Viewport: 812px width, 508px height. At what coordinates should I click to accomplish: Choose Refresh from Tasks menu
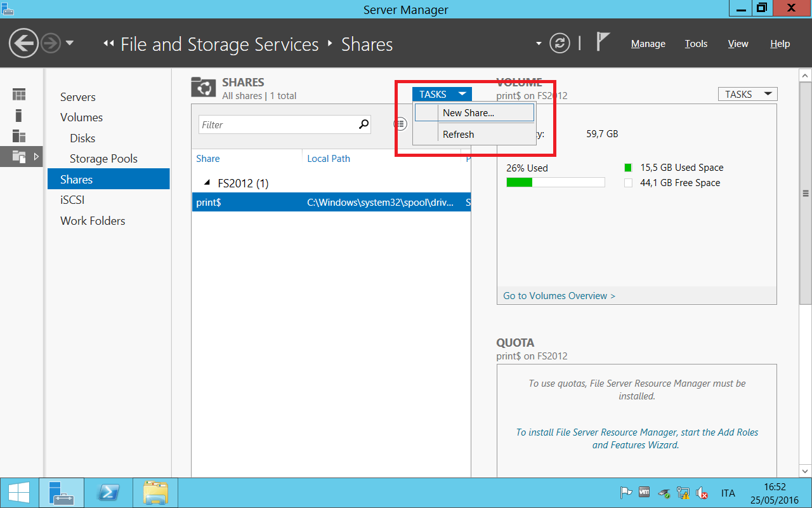tap(474, 135)
